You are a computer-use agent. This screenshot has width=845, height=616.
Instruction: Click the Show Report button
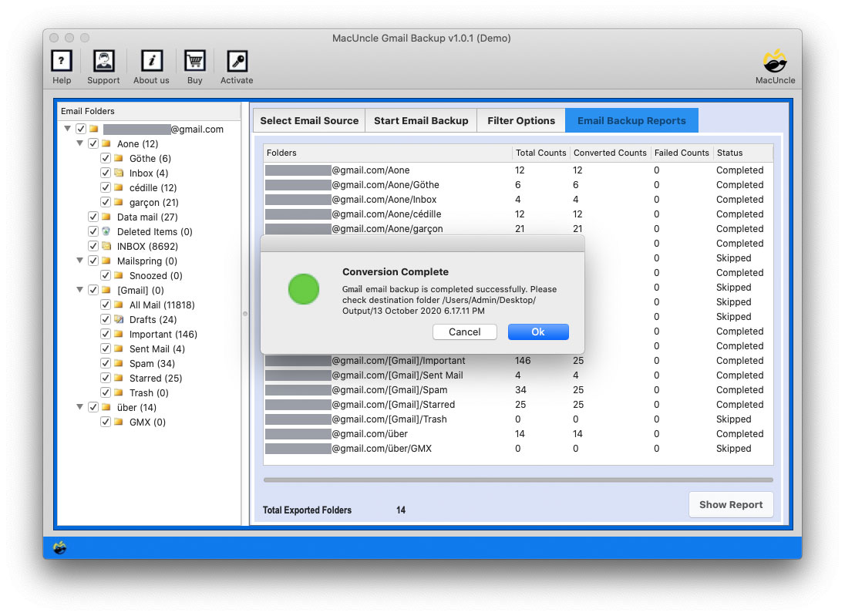click(x=730, y=504)
